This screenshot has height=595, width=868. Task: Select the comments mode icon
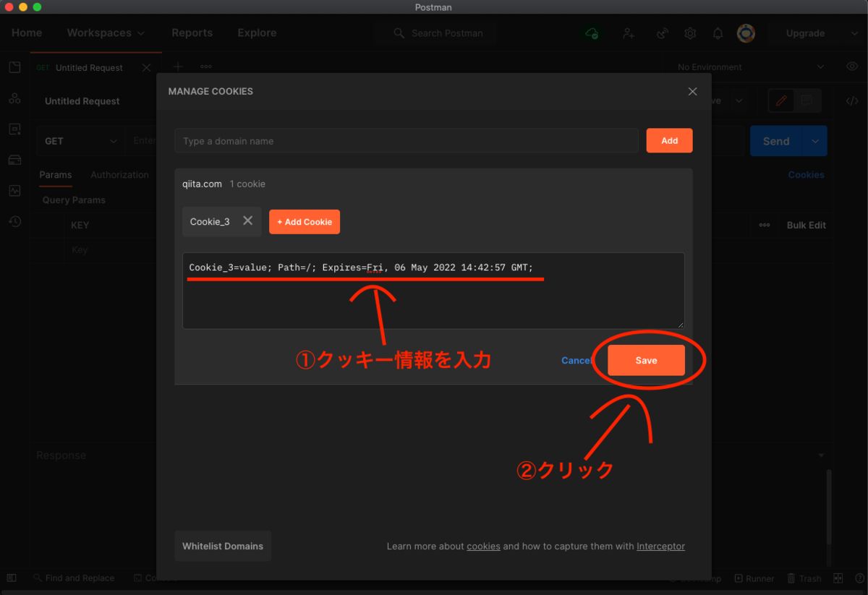pos(807,101)
